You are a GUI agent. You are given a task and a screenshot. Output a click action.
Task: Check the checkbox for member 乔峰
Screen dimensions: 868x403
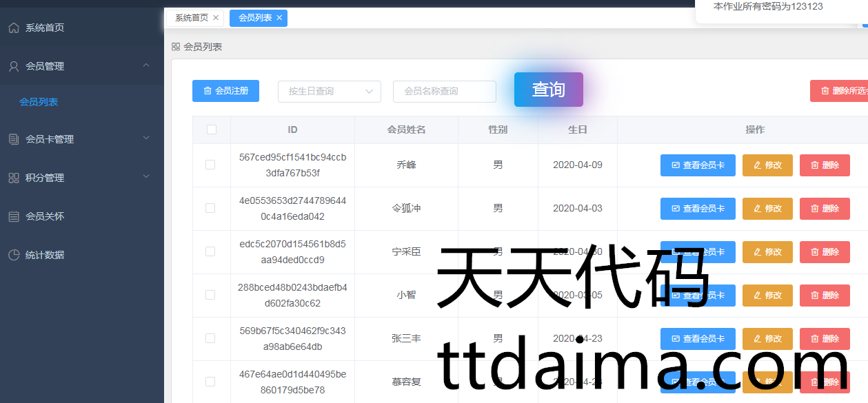pos(210,165)
